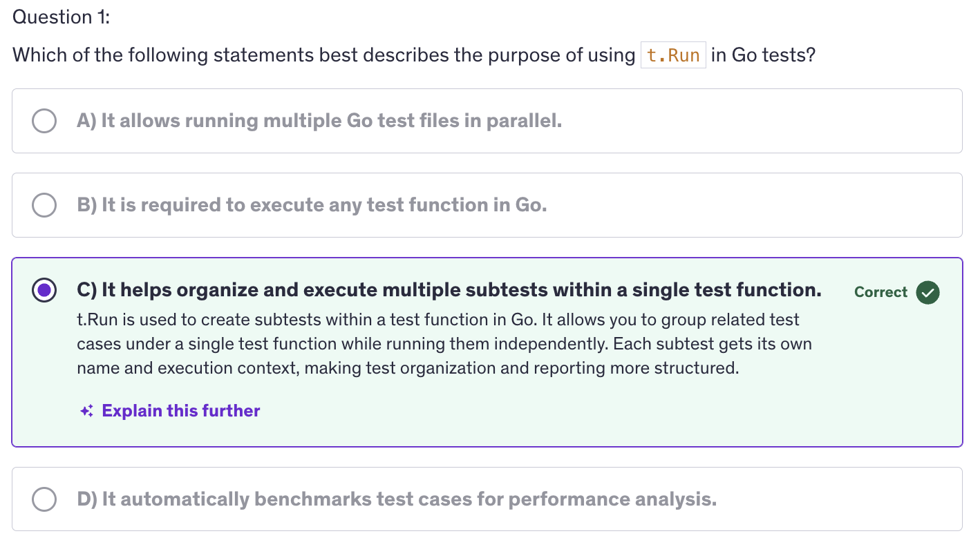The height and width of the screenshot is (547, 980).
Task: Choose the radio button for option B
Action: click(x=44, y=205)
